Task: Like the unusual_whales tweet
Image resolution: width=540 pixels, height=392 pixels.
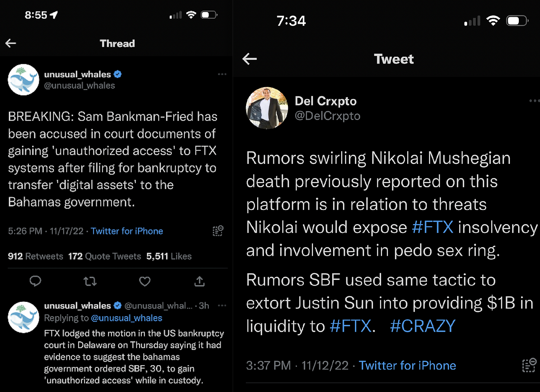Action: (145, 281)
